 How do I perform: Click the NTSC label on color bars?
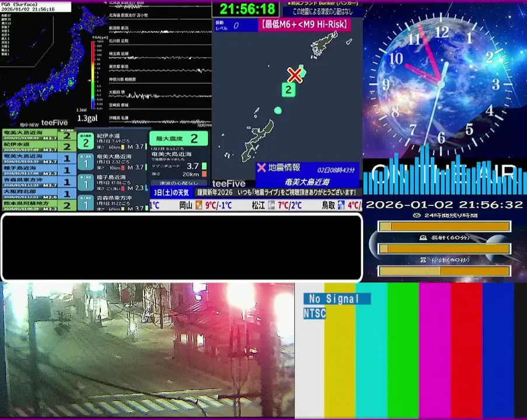coord(315,313)
